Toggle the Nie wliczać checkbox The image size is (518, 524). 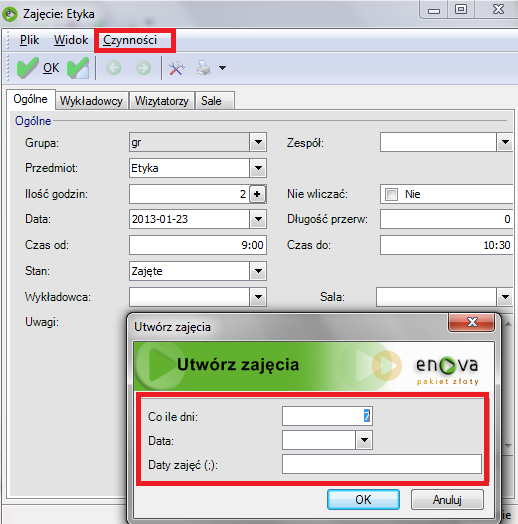[x=391, y=194]
